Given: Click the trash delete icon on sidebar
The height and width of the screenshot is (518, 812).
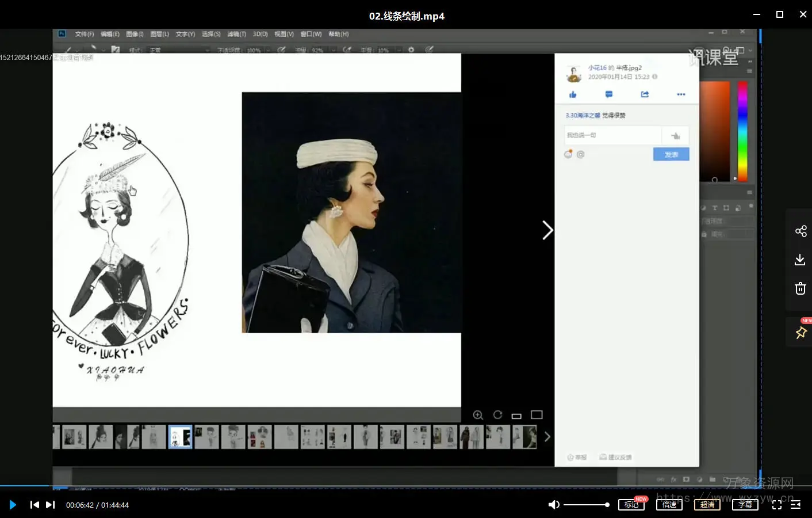Looking at the screenshot, I should click(x=800, y=288).
